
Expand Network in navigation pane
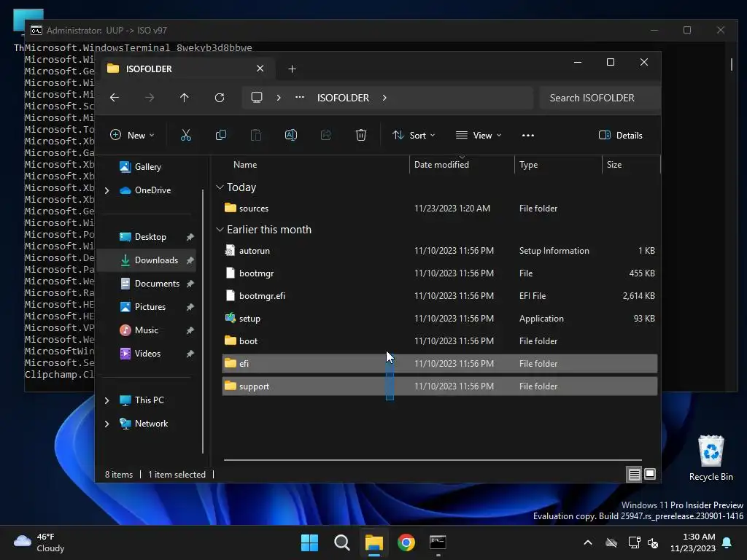pyautogui.click(x=107, y=424)
